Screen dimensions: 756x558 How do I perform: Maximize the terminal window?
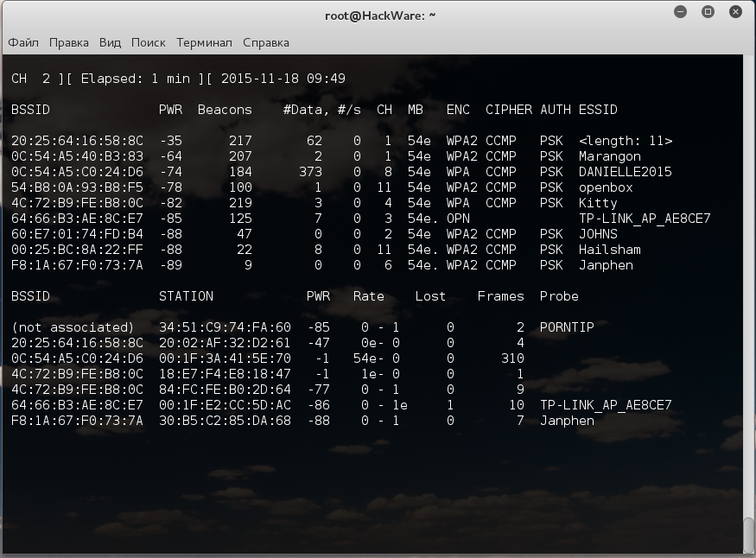(x=708, y=14)
